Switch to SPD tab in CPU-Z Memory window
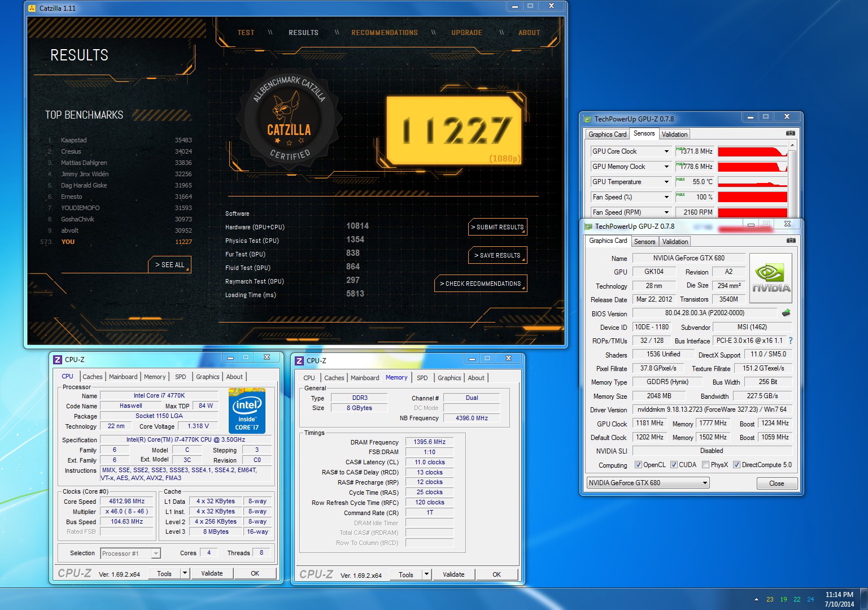 (x=422, y=378)
